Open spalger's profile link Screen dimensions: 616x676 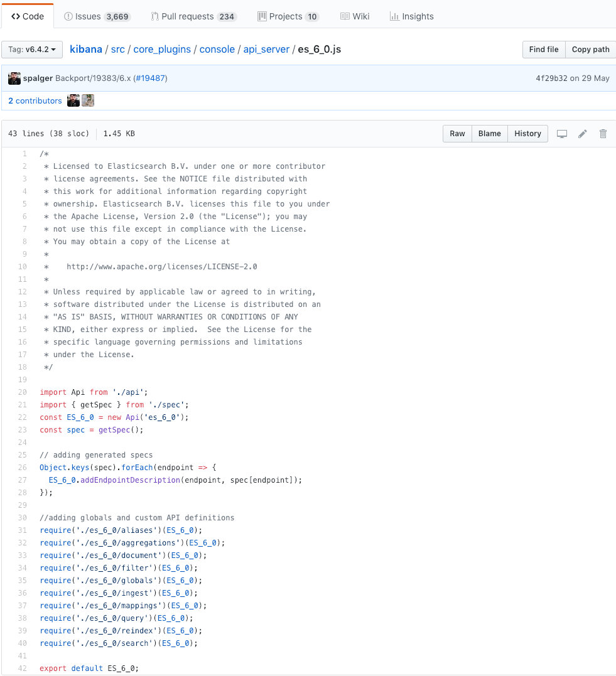click(x=38, y=78)
